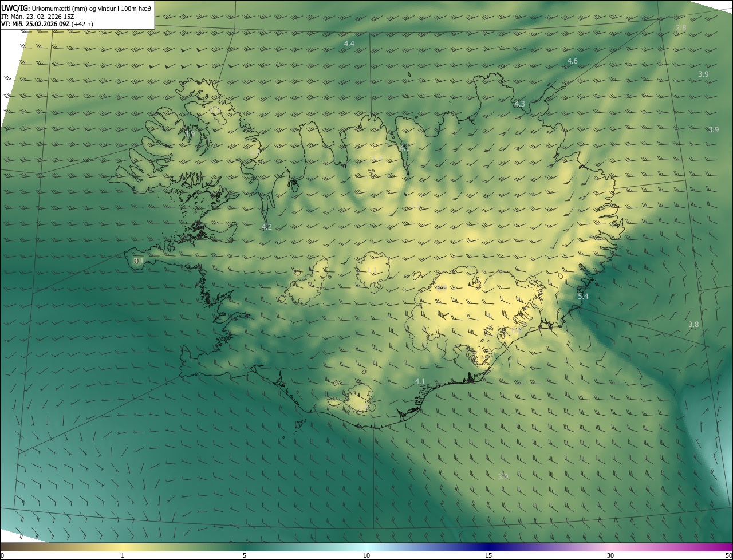Click the initial time "IT: Mán. 23. 02. 2026 15Z"
This screenshot has height=560, width=733.
tap(38, 16)
